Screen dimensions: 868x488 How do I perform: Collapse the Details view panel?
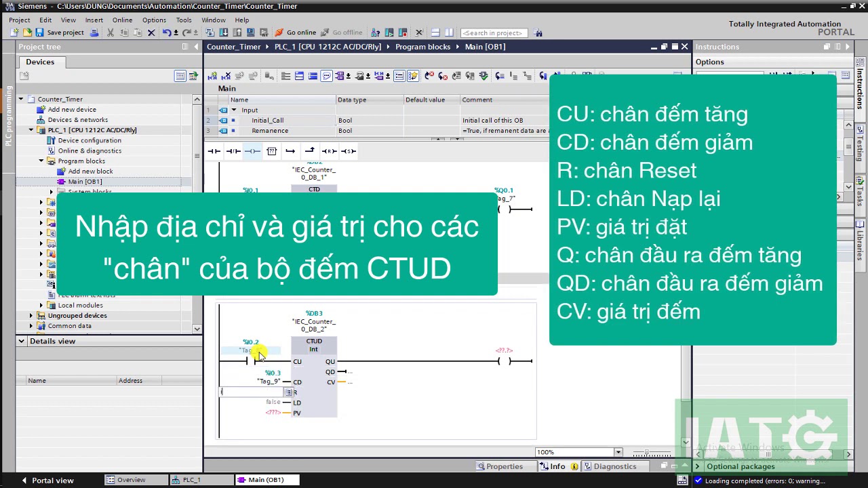(22, 341)
